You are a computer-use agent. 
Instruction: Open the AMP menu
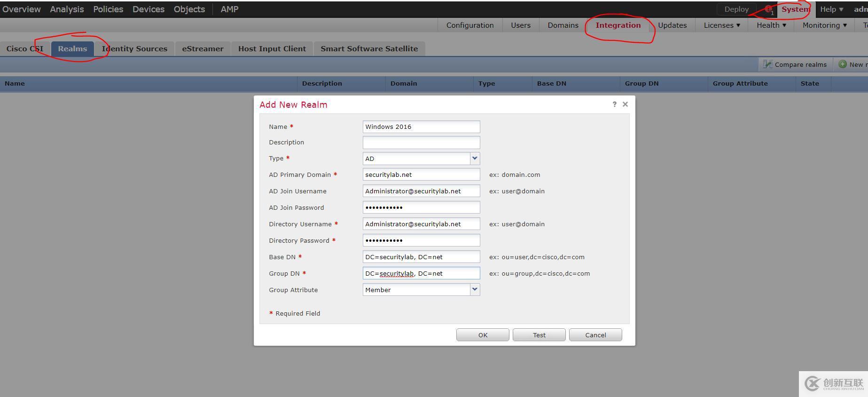229,9
